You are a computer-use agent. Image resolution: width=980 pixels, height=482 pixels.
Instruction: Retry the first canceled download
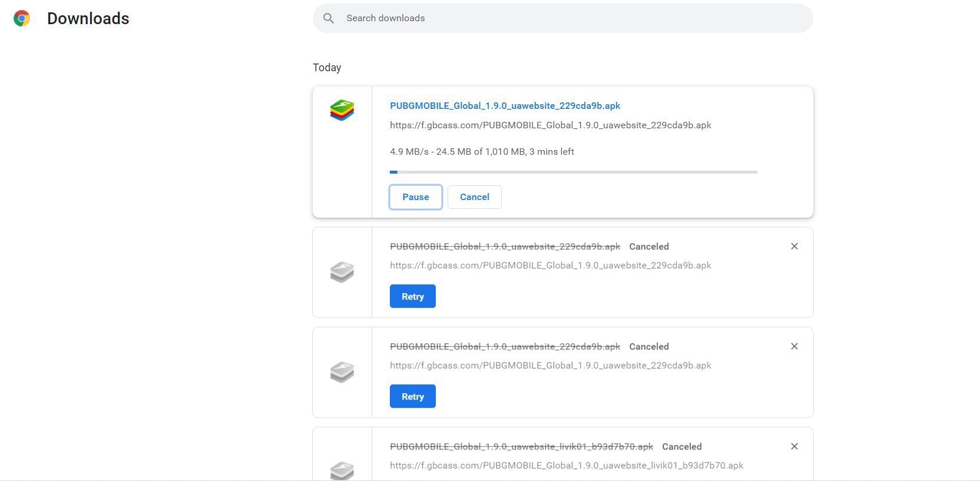click(x=412, y=297)
